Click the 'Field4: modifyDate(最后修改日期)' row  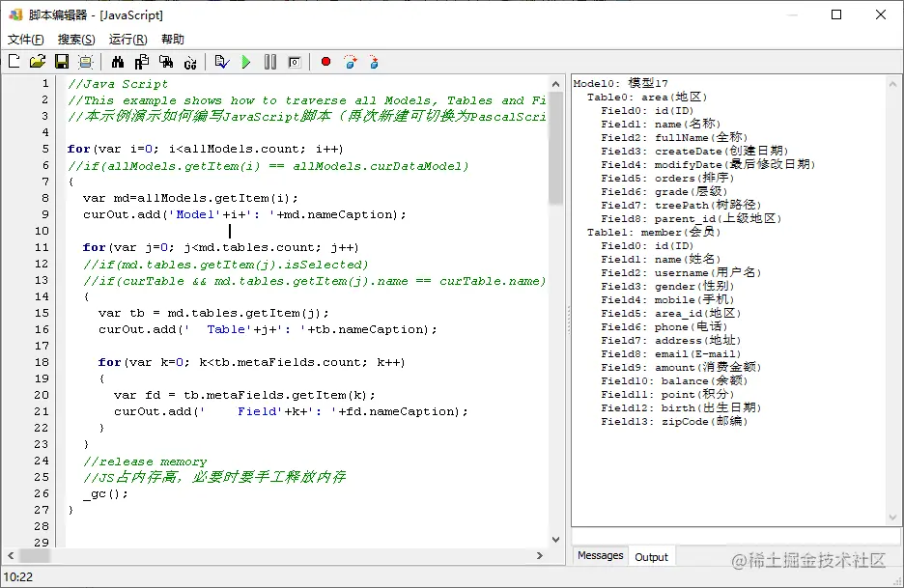point(708,164)
